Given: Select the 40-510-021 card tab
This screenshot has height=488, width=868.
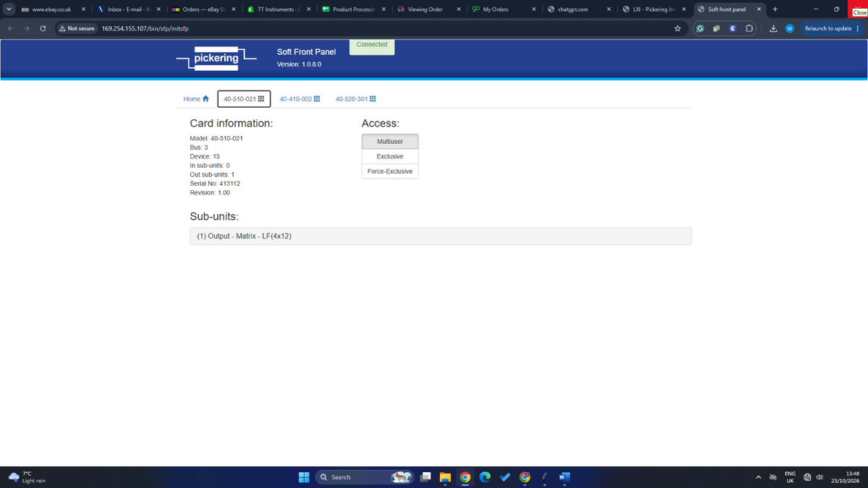Looking at the screenshot, I should coord(244,99).
